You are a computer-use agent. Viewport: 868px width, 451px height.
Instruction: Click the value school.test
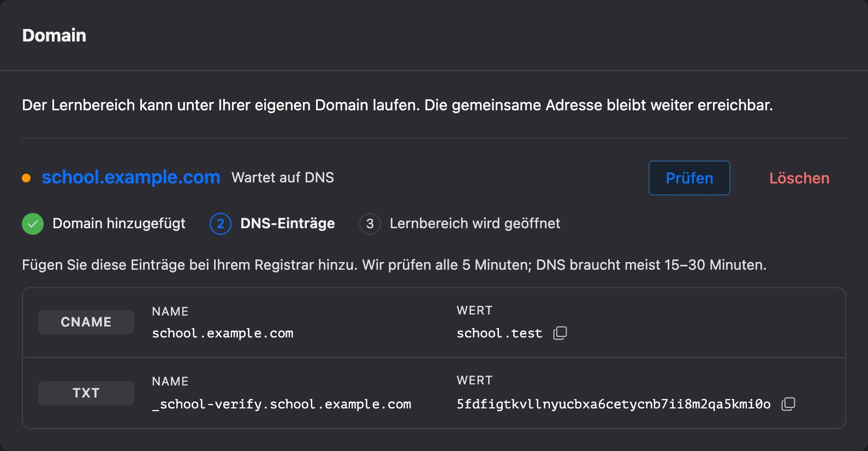500,333
